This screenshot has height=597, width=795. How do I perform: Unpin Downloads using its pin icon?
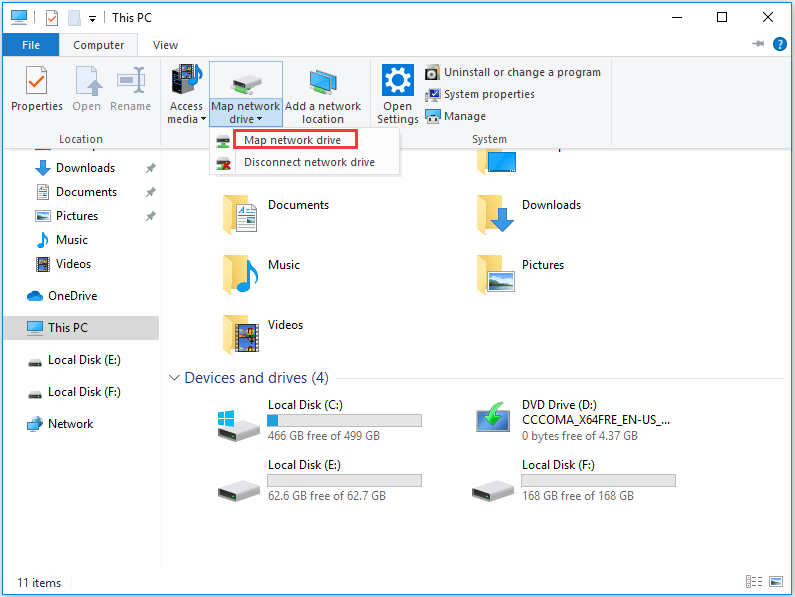pyautogui.click(x=151, y=168)
